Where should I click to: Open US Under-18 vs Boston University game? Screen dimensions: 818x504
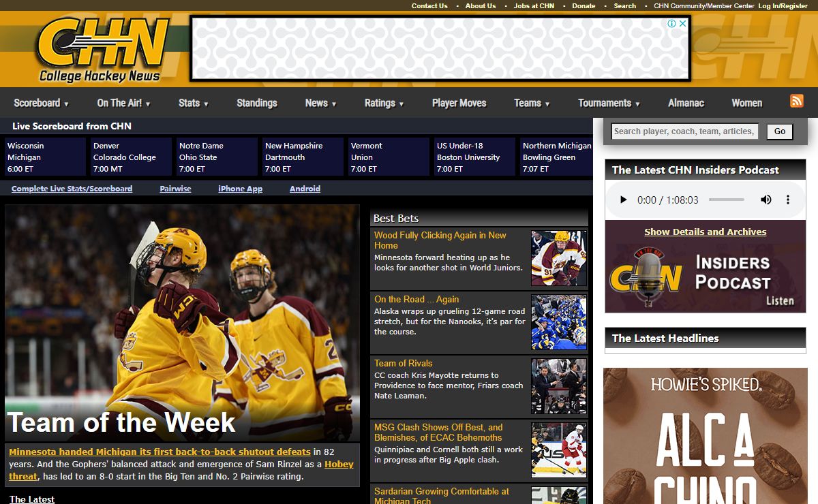[475, 157]
